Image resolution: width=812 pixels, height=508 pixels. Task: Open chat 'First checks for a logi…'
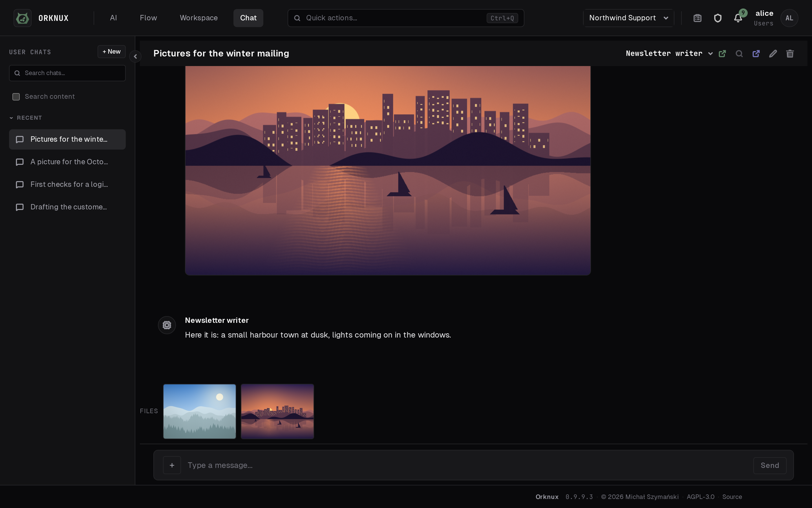[x=67, y=185]
